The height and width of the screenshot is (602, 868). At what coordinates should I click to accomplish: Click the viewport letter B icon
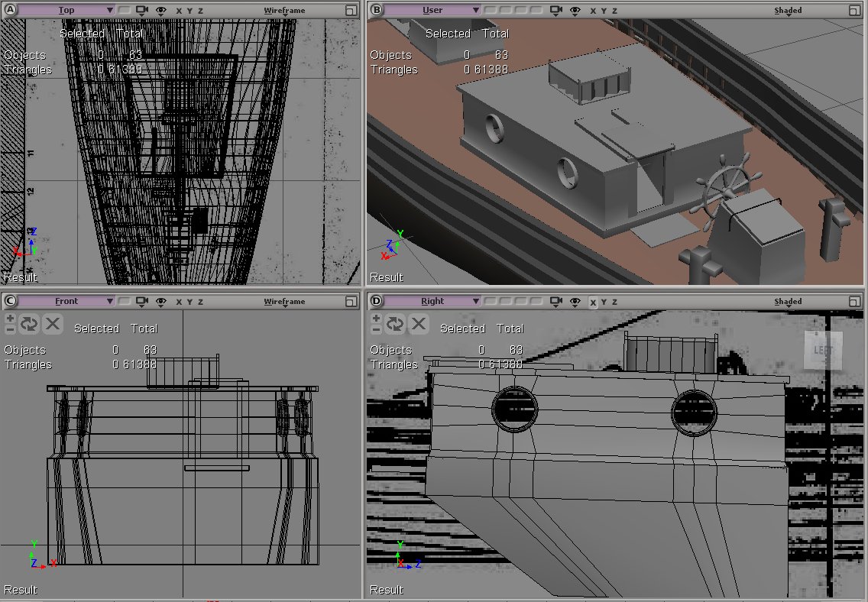coord(376,11)
